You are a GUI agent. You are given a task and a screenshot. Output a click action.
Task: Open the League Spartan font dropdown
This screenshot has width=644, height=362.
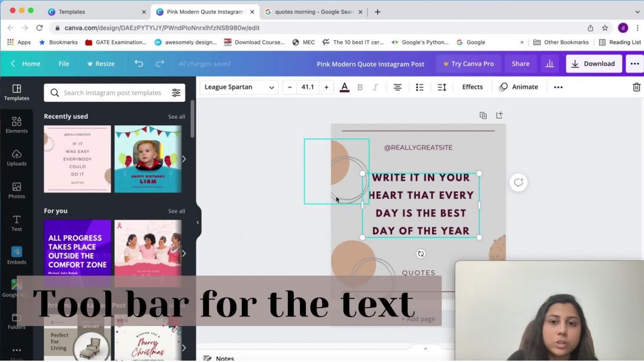[x=239, y=88]
